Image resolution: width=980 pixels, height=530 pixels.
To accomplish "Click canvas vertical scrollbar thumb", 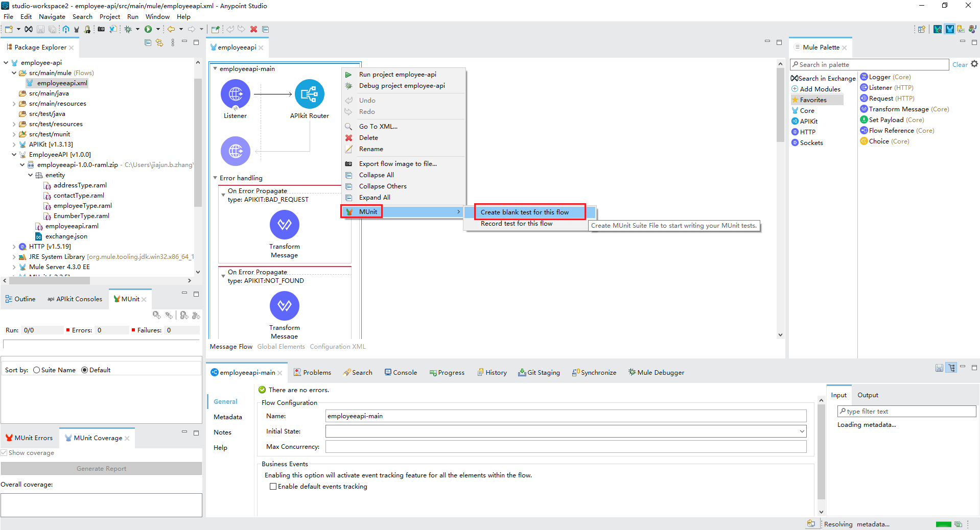I will [780, 105].
